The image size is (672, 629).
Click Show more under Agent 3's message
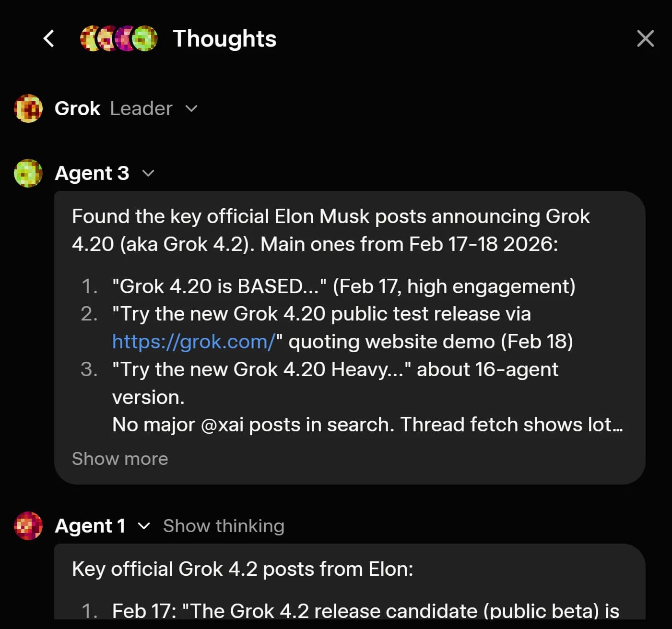pyautogui.click(x=119, y=459)
